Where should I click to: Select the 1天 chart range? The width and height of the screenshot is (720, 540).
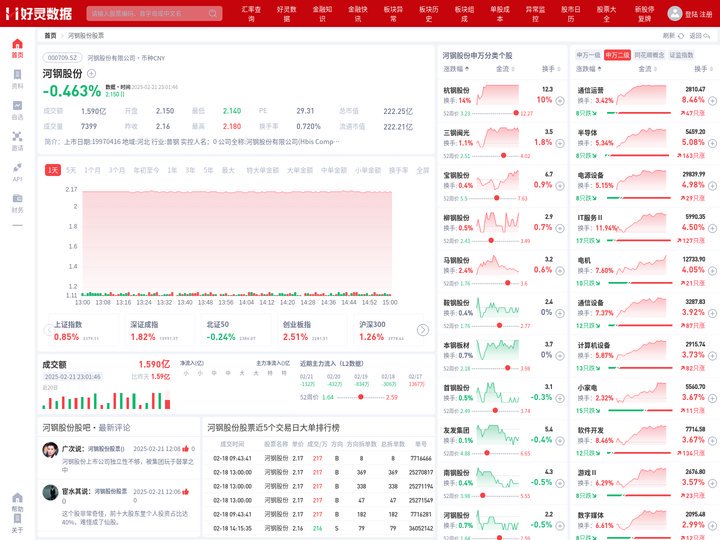(x=53, y=170)
